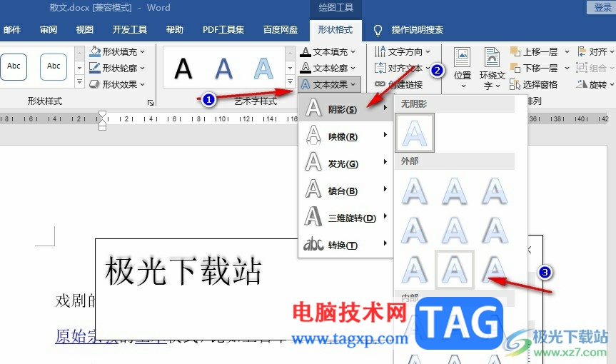The image size is (616, 364).
Task: Expand the 下移一层 arrow
Action: point(567,68)
